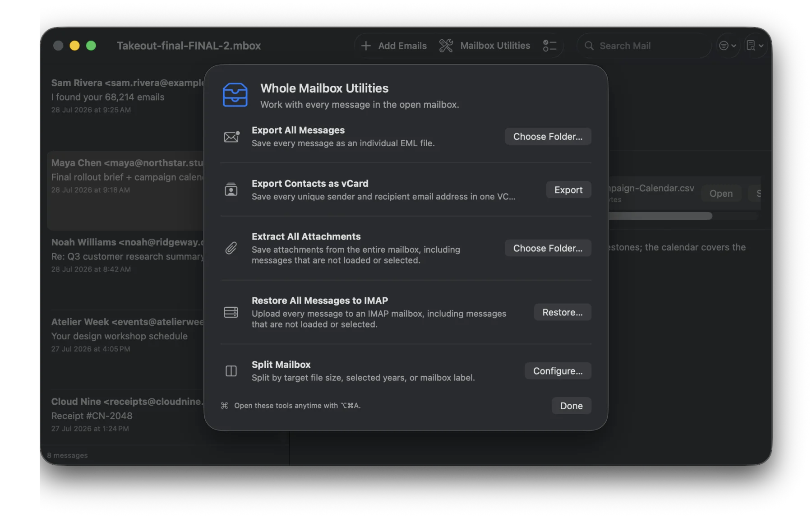Click the green zoom window button
812x518 pixels.
coord(91,46)
